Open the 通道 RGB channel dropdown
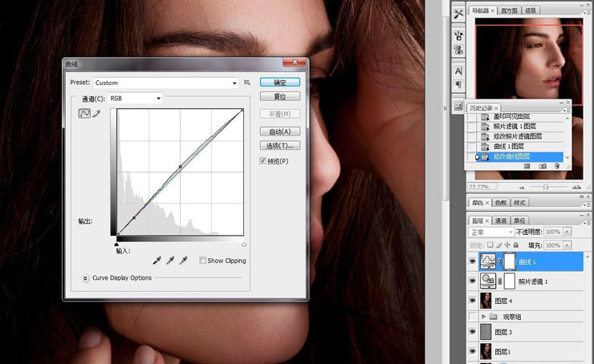 click(135, 99)
